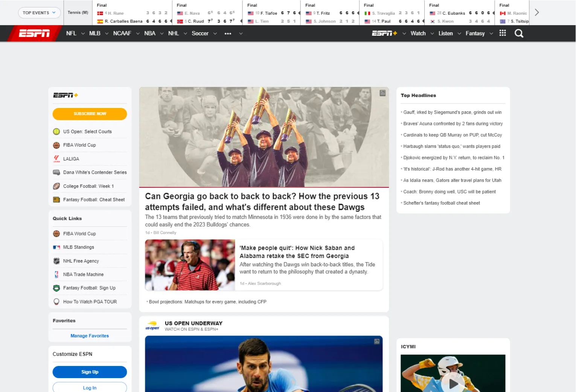
Task: Open the Tiafoe vs Tien score card
Action: (272, 13)
